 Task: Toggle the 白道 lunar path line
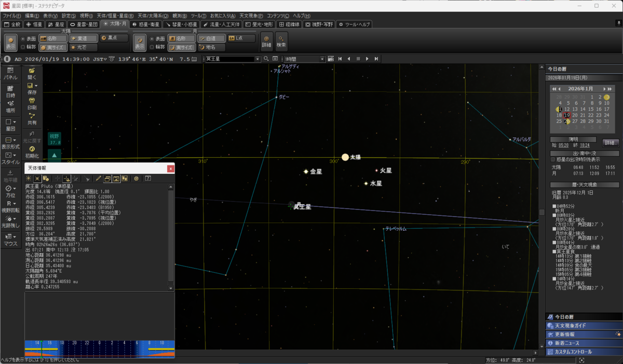[x=211, y=38]
